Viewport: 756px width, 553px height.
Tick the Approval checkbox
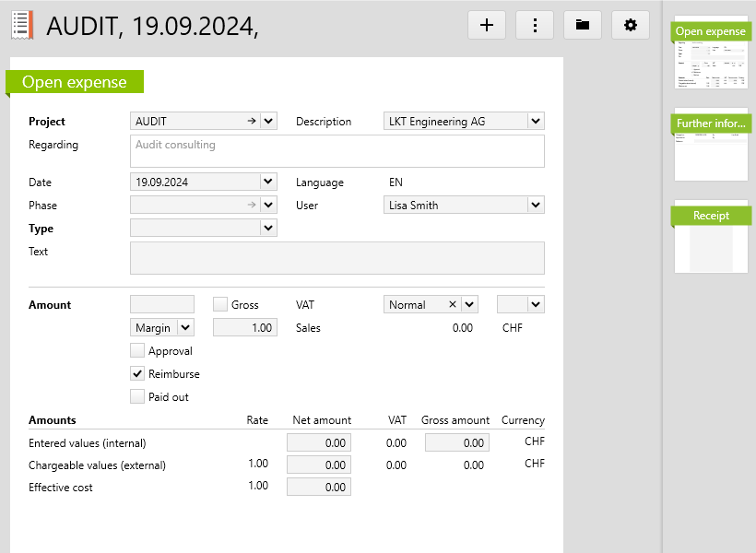click(137, 350)
